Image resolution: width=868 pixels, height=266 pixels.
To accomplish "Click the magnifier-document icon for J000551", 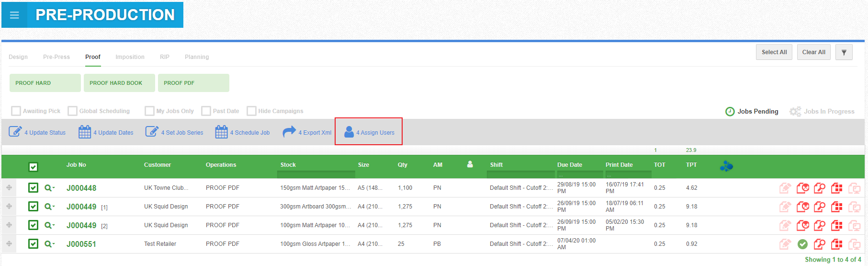I will [x=820, y=244].
